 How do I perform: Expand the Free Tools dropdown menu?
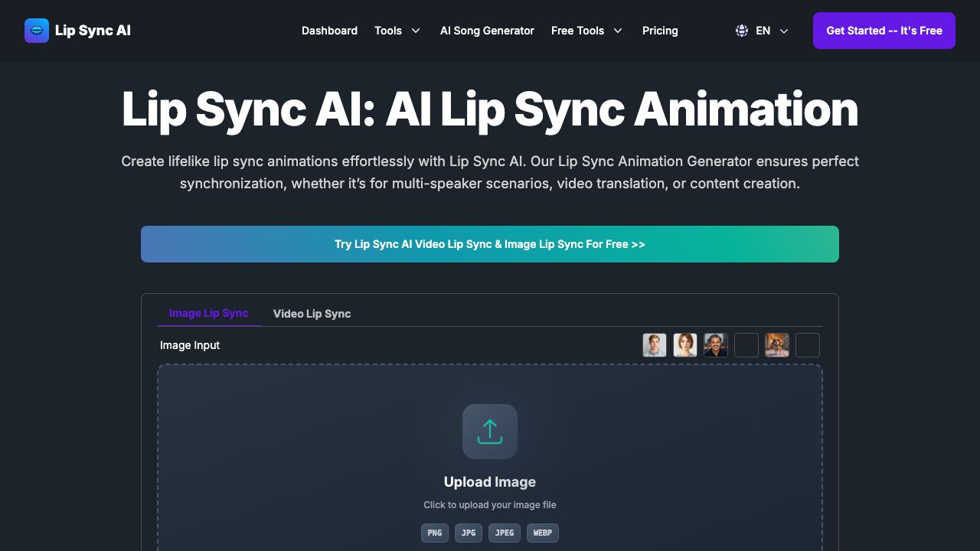click(587, 31)
